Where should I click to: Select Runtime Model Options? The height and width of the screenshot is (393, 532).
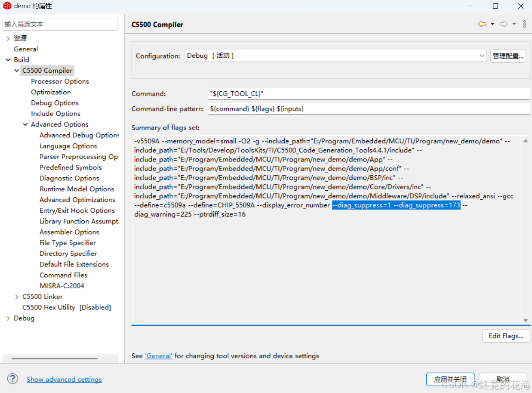click(77, 189)
